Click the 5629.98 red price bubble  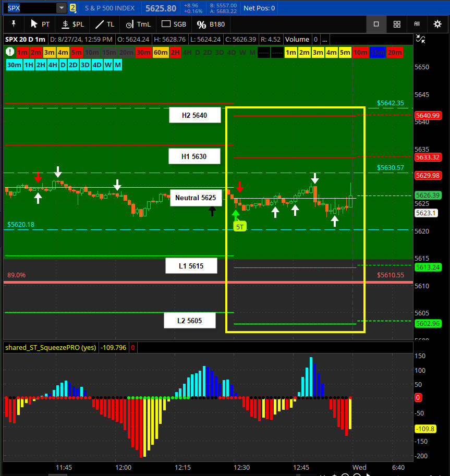[428, 176]
